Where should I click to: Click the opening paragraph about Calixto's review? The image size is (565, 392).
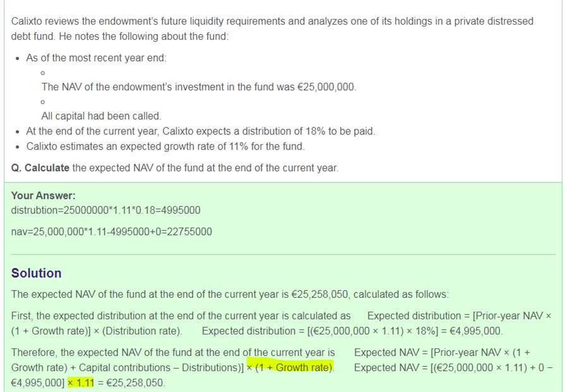tap(272, 28)
